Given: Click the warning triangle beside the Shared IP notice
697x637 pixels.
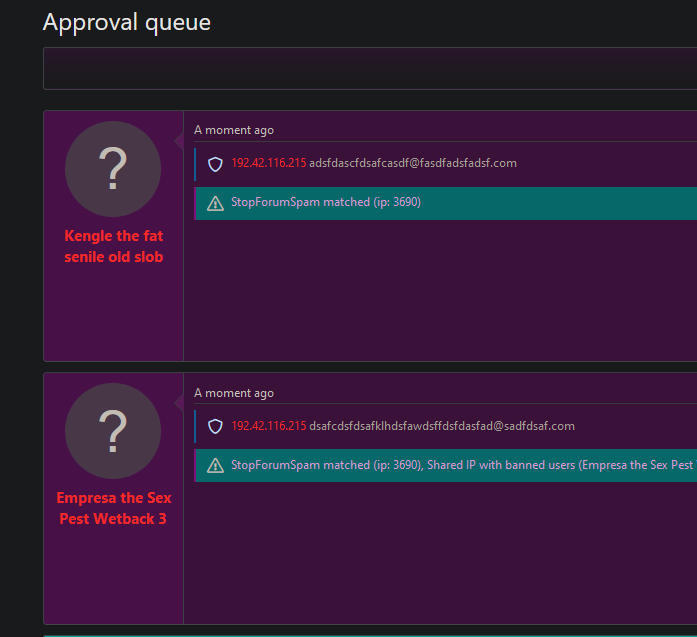Looking at the screenshot, I should pos(215,466).
